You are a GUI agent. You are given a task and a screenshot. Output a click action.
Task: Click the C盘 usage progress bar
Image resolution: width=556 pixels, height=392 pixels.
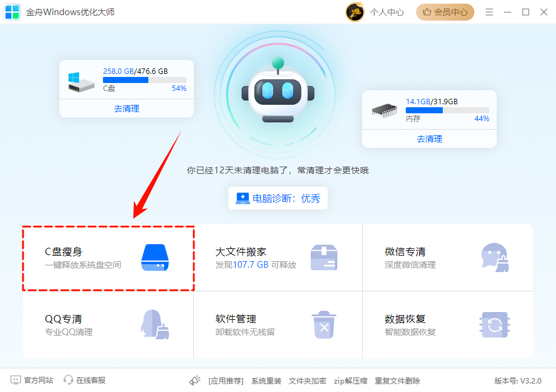tap(145, 79)
